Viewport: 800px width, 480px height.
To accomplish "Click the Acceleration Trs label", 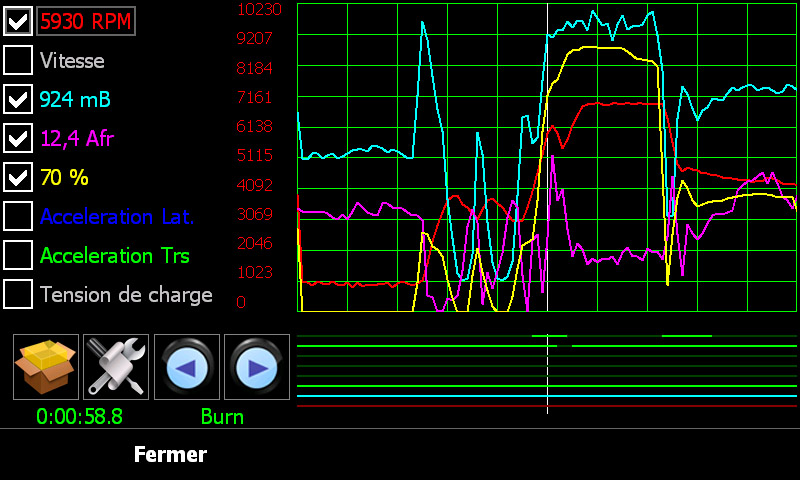I will click(115, 256).
